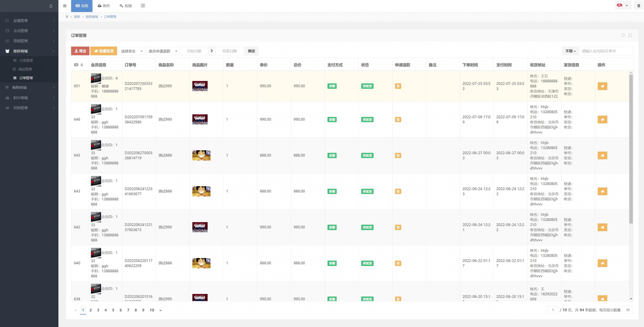Click the ship icon for order 645
Screen dimensions: 644x327
coord(602,155)
